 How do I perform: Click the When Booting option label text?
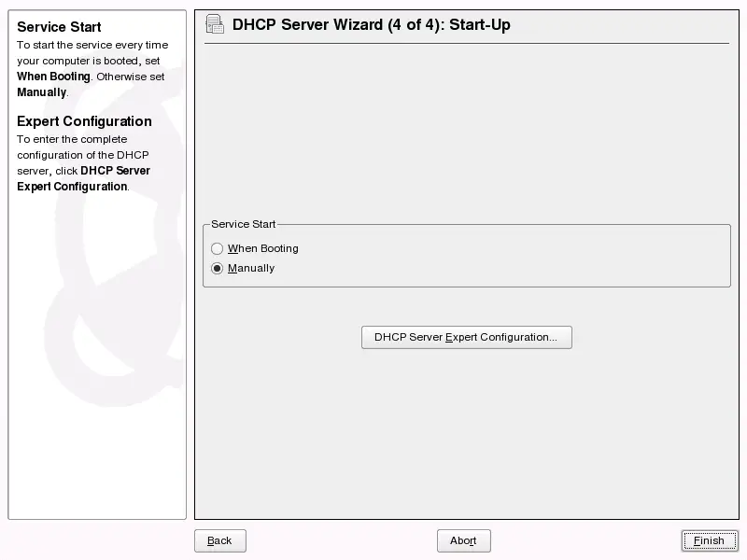coord(263,248)
